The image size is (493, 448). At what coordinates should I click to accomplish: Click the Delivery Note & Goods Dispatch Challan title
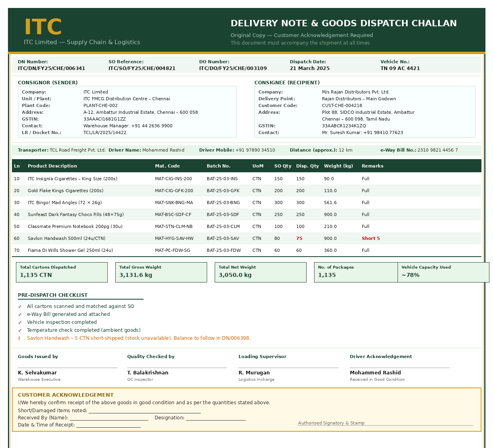pos(344,23)
